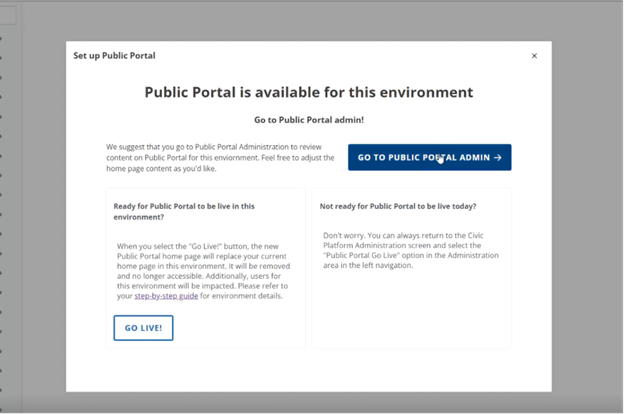624x414 pixels.
Task: Click the Not ready for Public Portal heading
Action: pyautogui.click(x=397, y=206)
